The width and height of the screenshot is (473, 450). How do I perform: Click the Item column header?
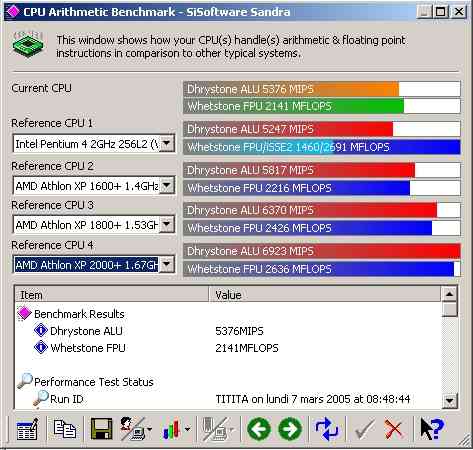(x=112, y=295)
